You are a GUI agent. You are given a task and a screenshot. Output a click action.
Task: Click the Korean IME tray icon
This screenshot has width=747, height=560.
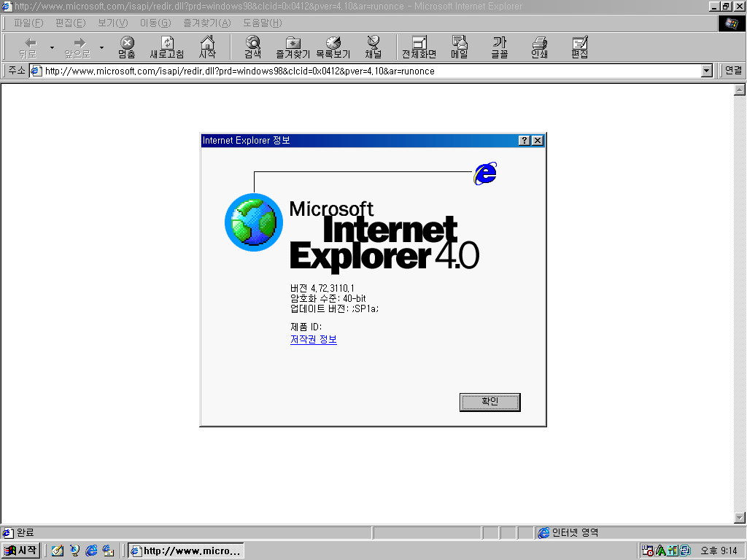[x=660, y=551]
